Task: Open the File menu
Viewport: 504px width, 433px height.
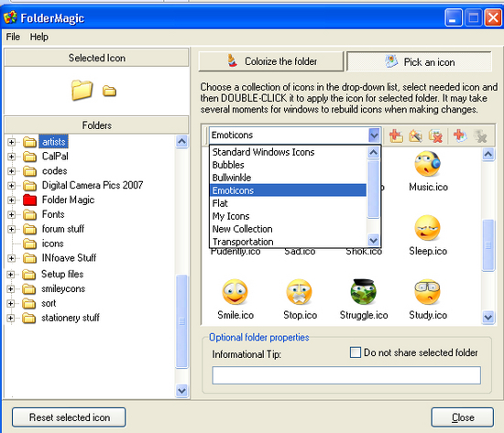Action: pyautogui.click(x=13, y=37)
